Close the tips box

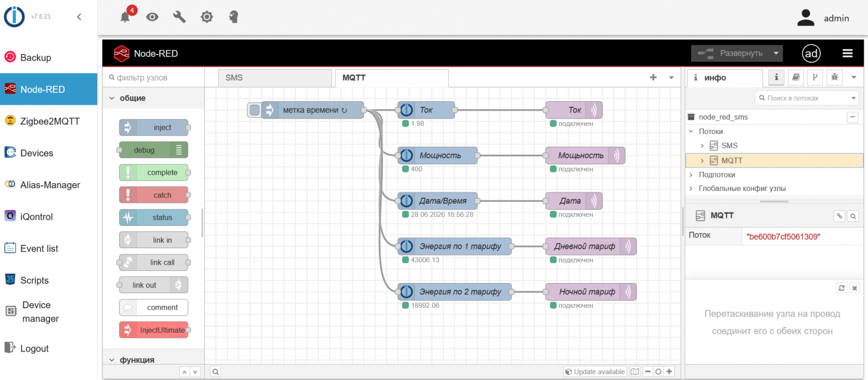pos(855,288)
